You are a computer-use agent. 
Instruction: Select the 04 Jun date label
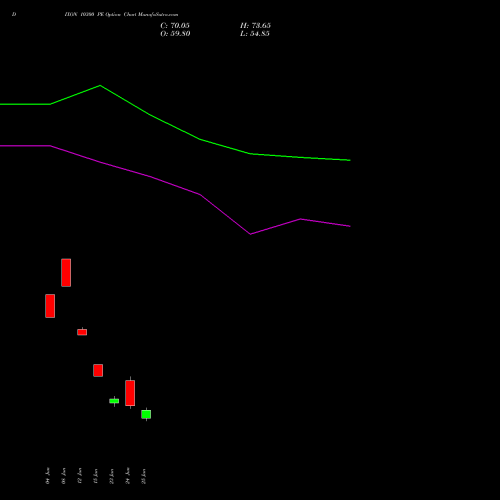pos(48,476)
